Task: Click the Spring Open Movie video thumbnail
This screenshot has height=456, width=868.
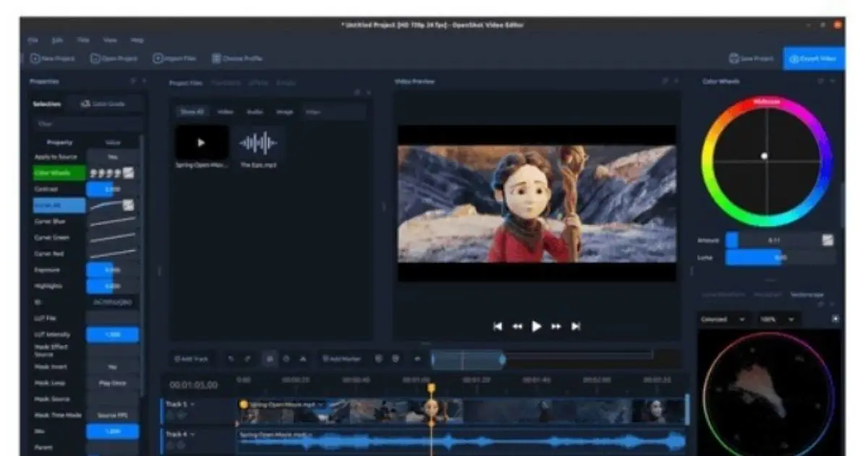Action: coord(202,143)
